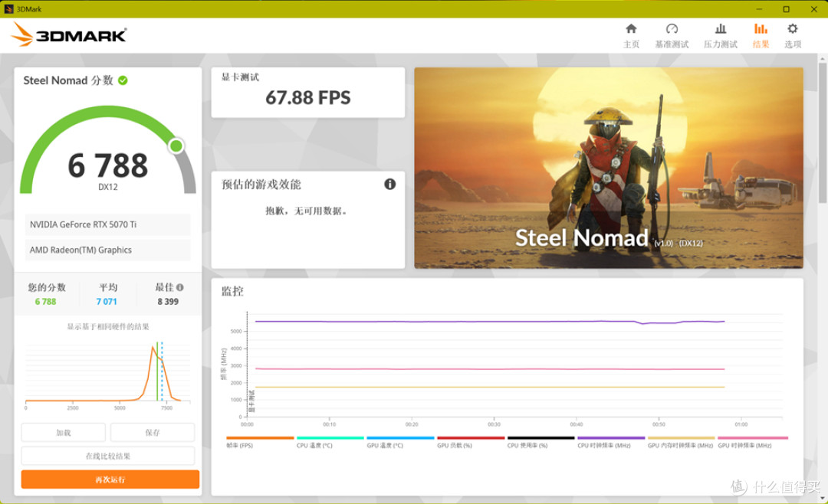
Task: Click the 3DMark logo in the header
Action: pyautogui.click(x=69, y=34)
